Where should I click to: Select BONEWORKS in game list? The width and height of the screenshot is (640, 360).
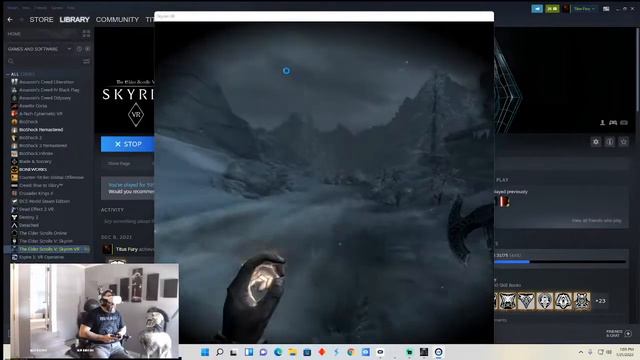(33, 169)
